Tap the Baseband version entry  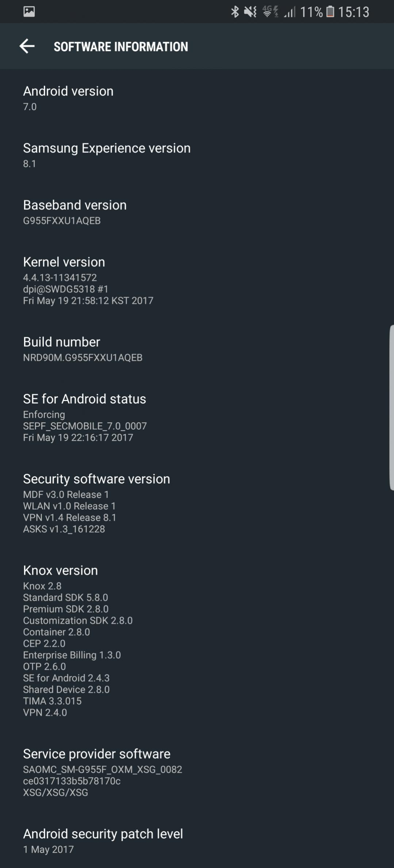click(x=197, y=212)
